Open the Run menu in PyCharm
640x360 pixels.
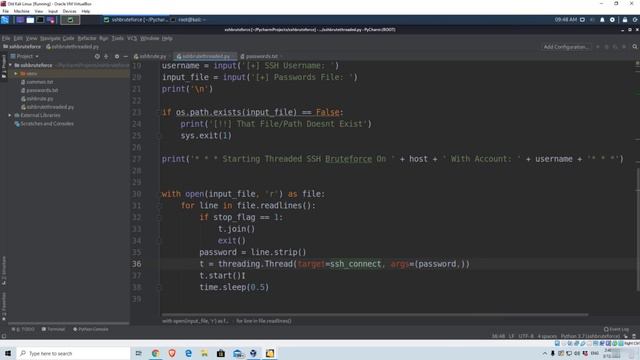tap(103, 38)
